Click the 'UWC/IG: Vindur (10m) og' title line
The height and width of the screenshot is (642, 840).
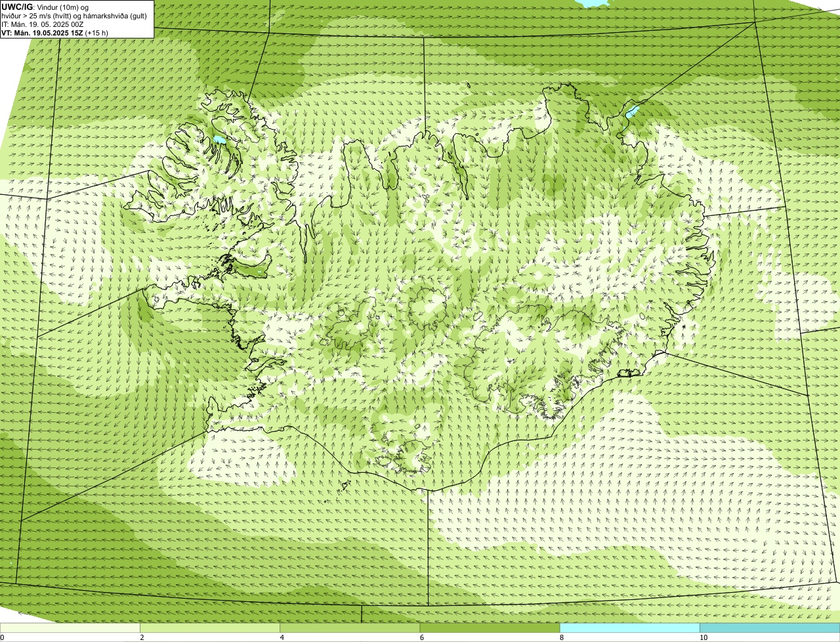[45, 7]
